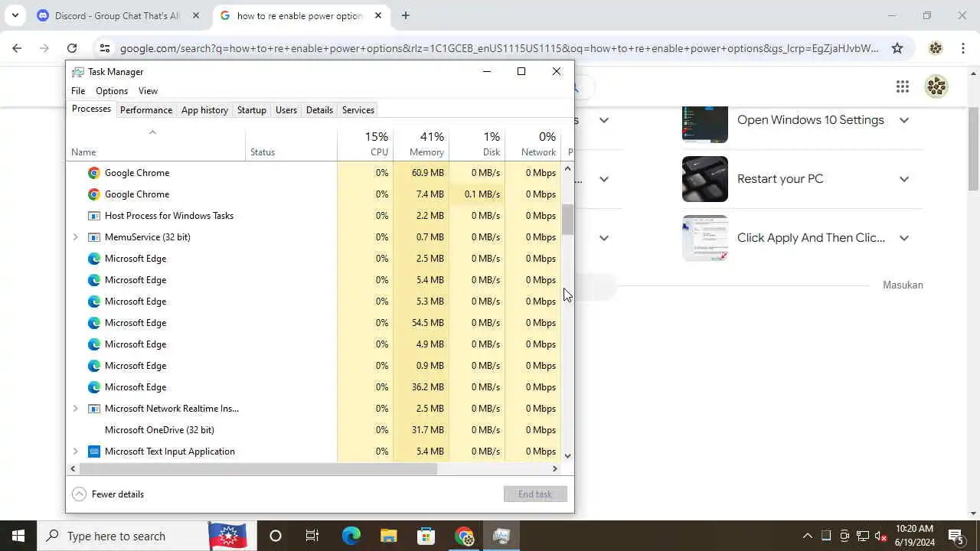
Task: Open the Windows Start menu
Action: [18, 536]
